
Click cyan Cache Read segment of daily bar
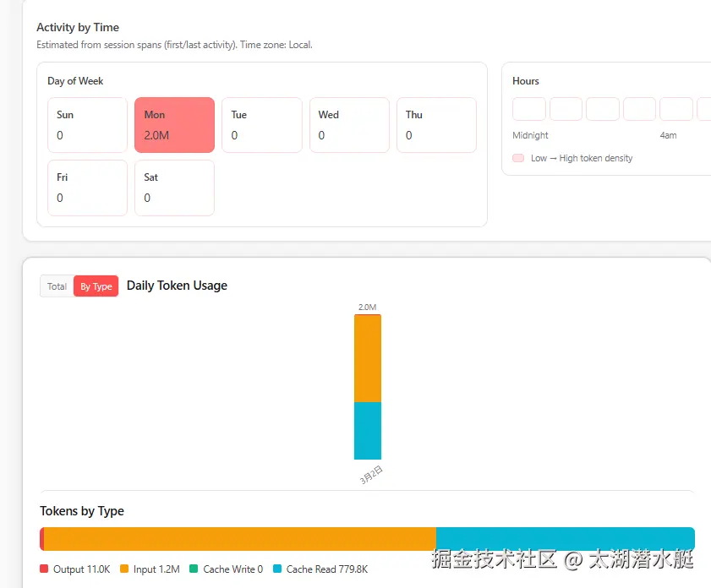pos(368,431)
